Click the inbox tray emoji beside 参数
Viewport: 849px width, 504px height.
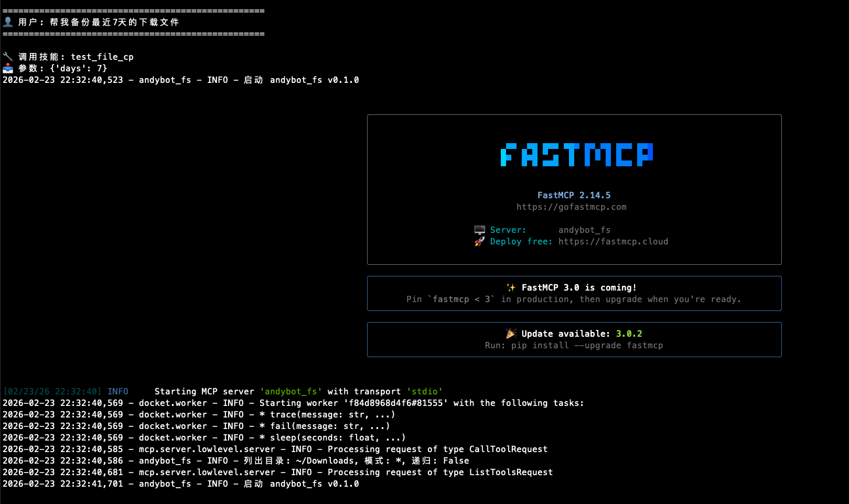point(8,68)
